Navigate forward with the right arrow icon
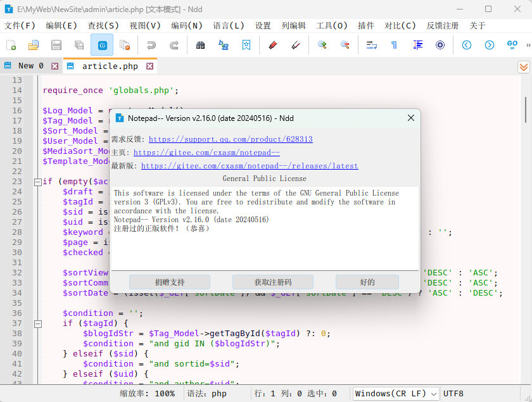Image resolution: width=532 pixels, height=402 pixels. (x=489, y=45)
